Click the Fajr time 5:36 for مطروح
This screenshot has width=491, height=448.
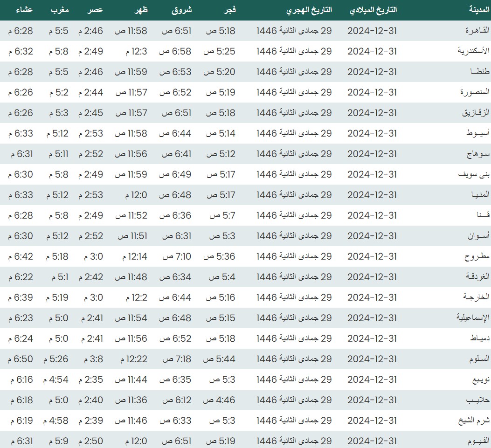point(221,256)
